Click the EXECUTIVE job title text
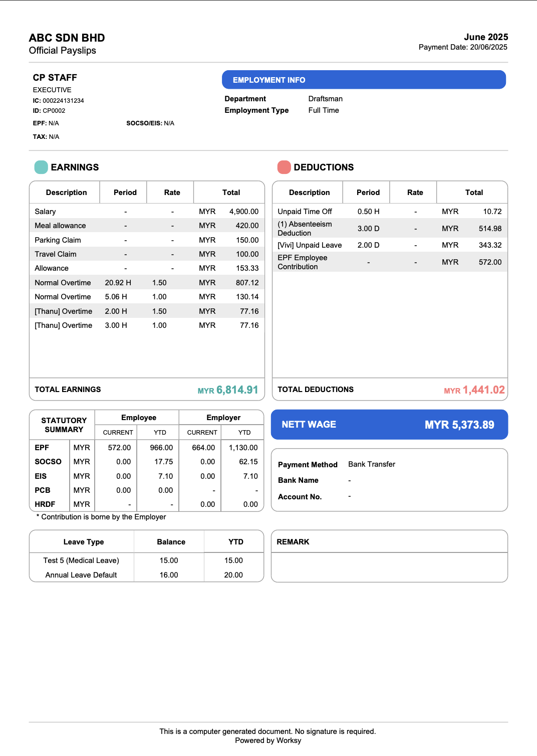The image size is (537, 756). [52, 90]
